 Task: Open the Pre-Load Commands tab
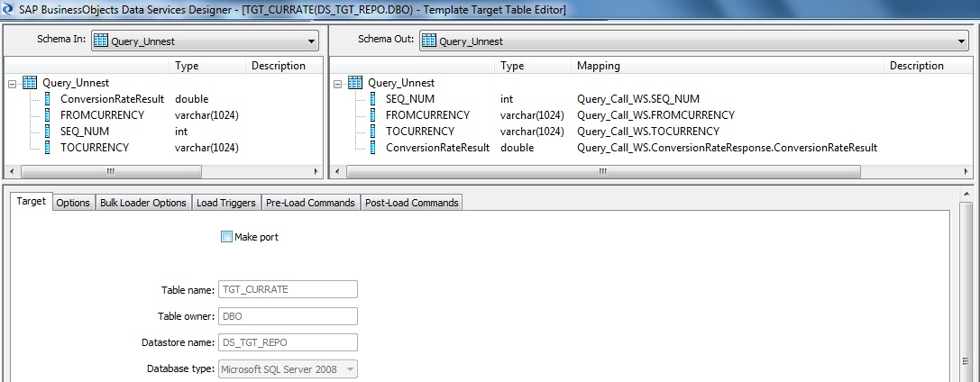coord(311,202)
